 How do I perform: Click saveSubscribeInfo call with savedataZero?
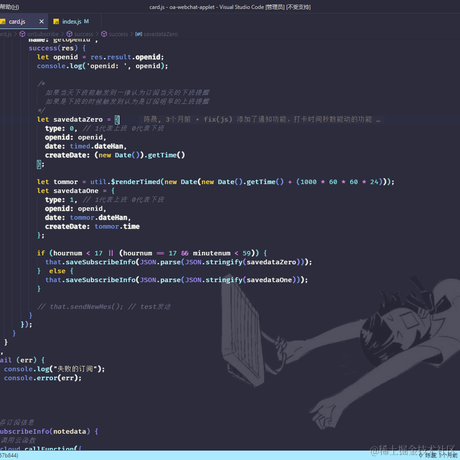tap(179, 262)
